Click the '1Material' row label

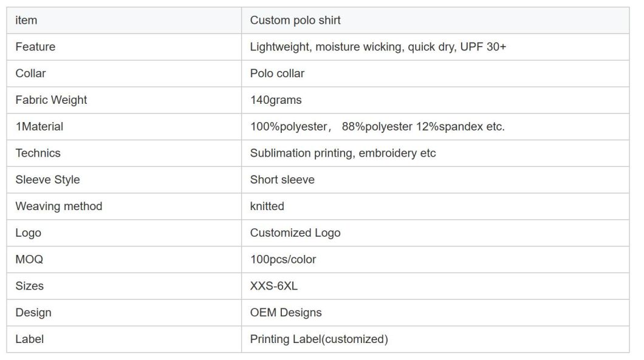coord(39,126)
